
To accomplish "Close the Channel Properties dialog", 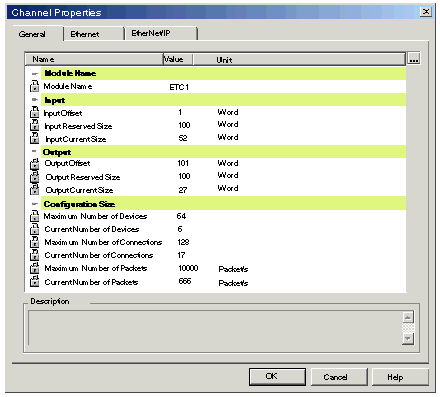I will click(426, 12).
